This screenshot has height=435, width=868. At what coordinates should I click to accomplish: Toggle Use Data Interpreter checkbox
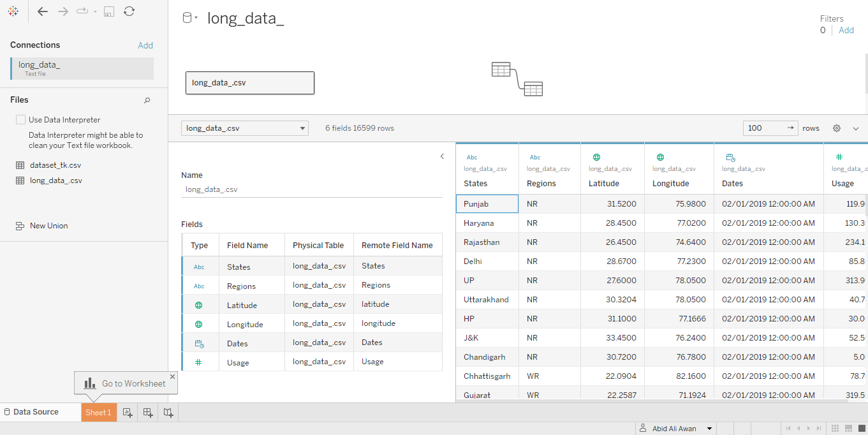point(21,119)
